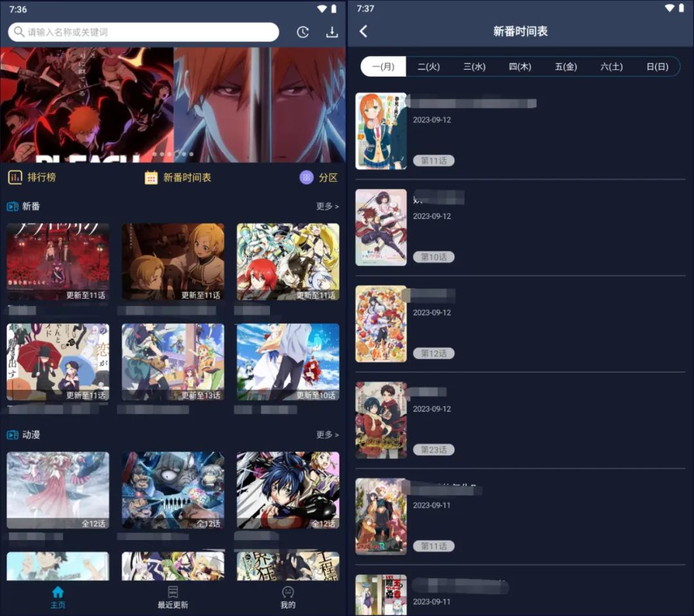The width and height of the screenshot is (694, 616).
Task: Open the 分区 categories icon
Action: click(307, 177)
